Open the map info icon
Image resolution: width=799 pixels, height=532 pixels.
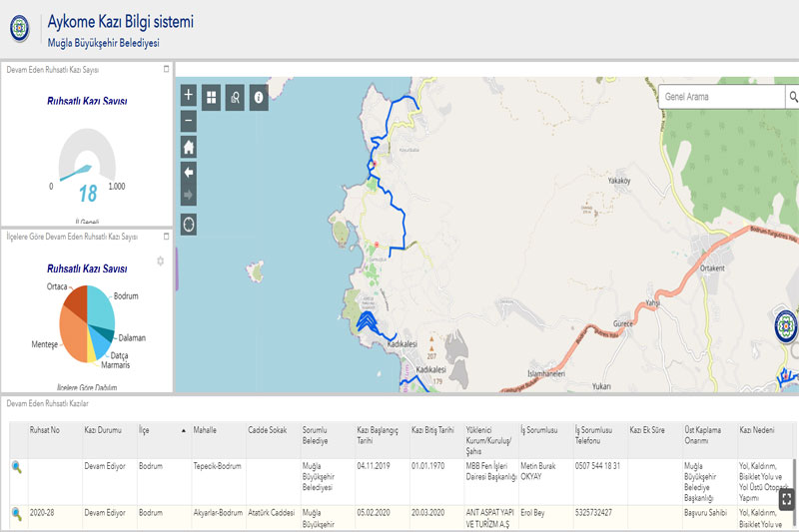[x=259, y=97]
